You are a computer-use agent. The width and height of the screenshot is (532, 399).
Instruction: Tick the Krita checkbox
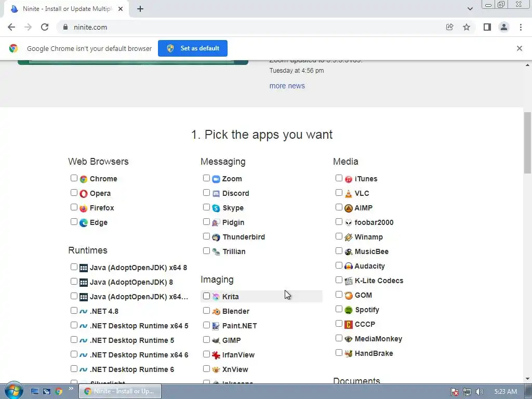206,296
